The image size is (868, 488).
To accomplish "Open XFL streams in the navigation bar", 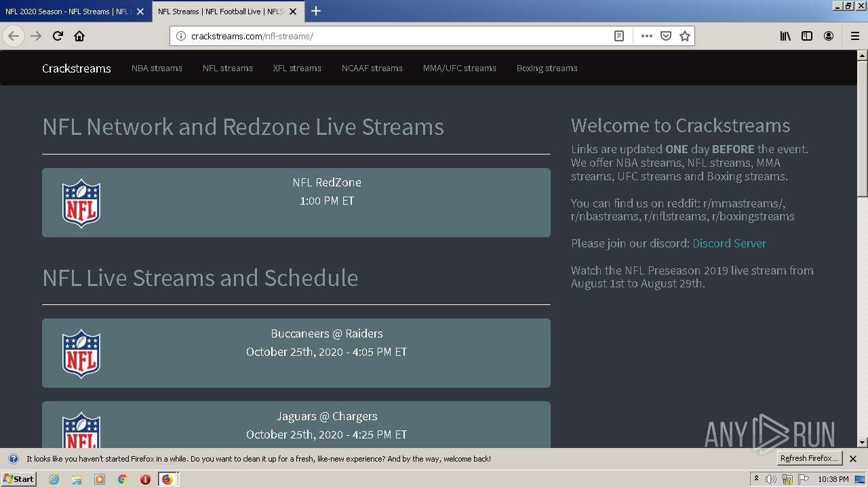I will pyautogui.click(x=297, y=68).
